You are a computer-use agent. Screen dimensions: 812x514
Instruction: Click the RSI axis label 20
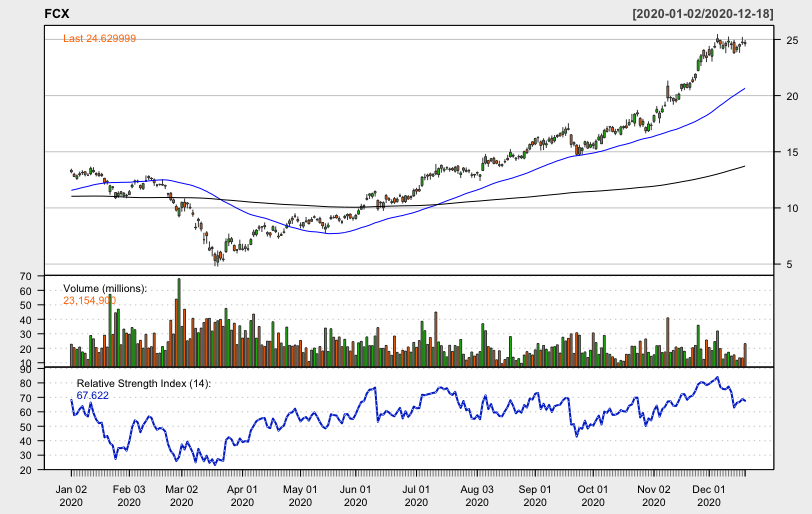(25, 470)
